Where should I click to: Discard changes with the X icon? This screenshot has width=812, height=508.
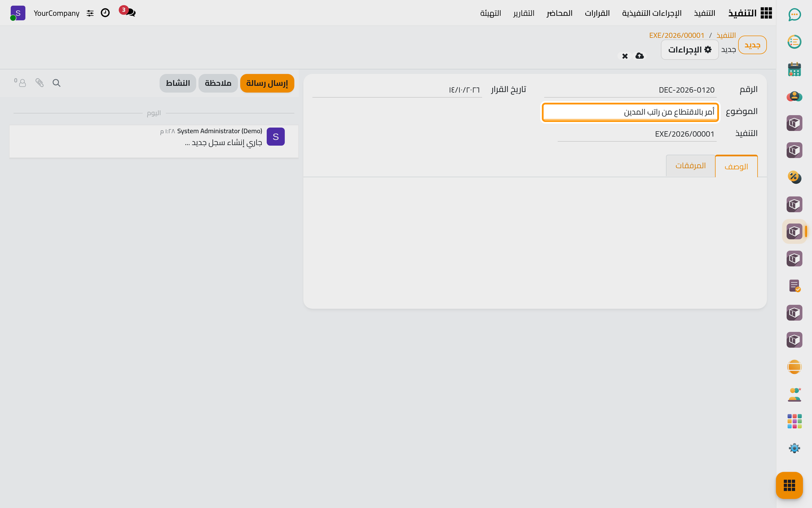[x=625, y=56]
